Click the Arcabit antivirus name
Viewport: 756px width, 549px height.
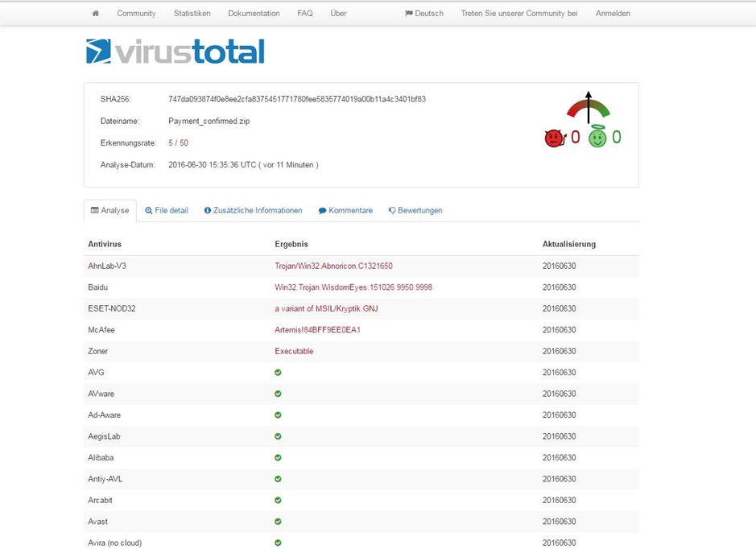(101, 501)
